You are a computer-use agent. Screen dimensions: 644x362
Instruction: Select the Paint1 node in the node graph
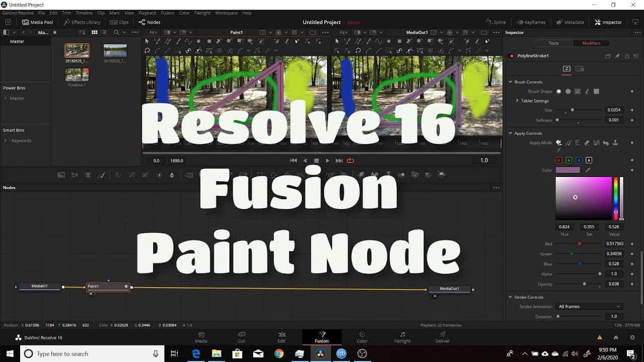108,286
